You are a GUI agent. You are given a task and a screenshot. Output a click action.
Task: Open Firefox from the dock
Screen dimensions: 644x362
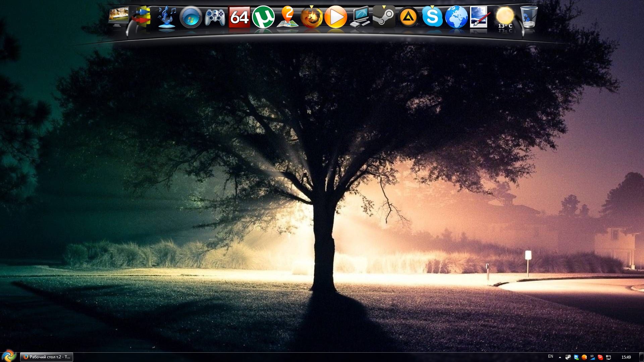[x=312, y=17]
